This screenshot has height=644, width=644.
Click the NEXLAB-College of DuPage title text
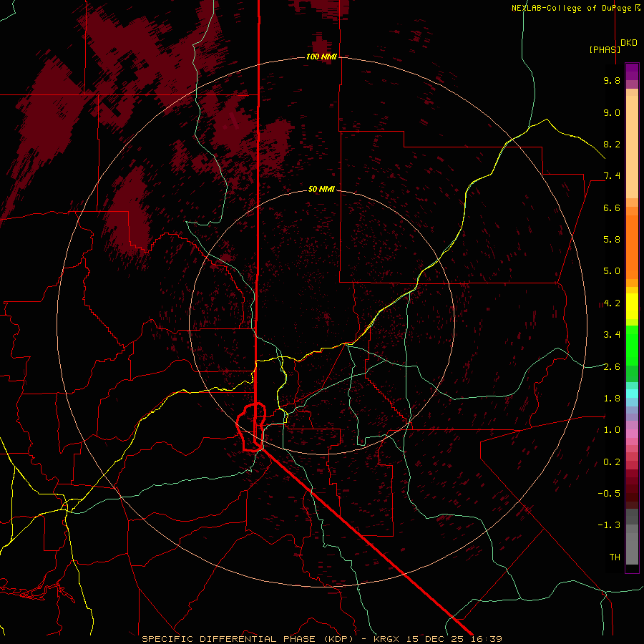tap(572, 8)
